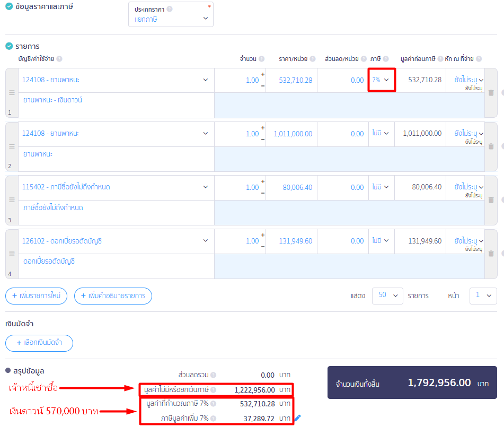Click unit price field 1,011,000.00
The image size is (504, 426).
(293, 134)
